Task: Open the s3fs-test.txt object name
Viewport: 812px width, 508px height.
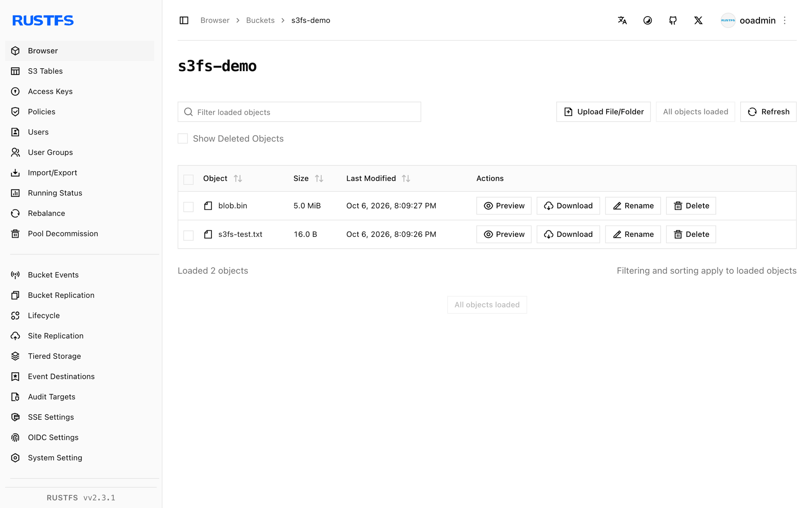Action: pos(240,234)
